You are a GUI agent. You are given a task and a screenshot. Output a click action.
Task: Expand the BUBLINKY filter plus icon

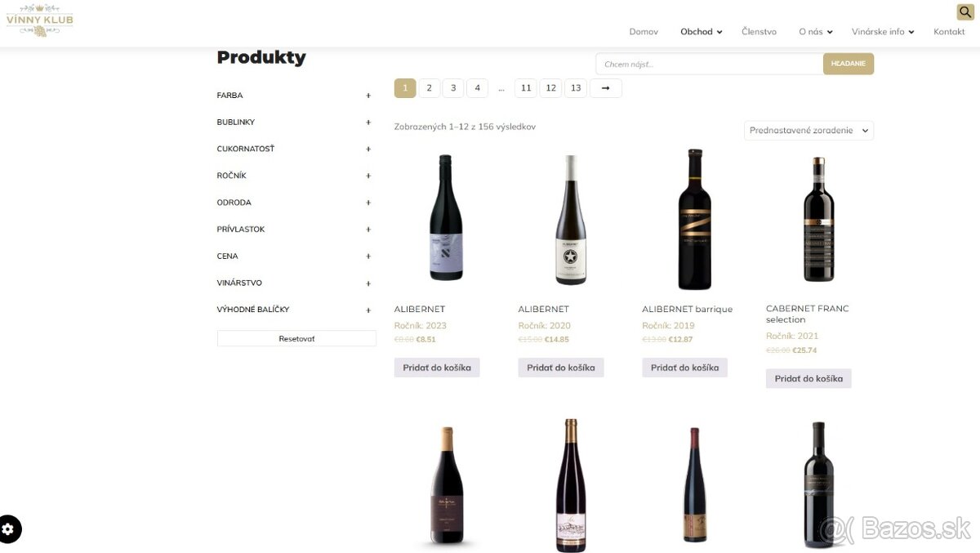368,123
